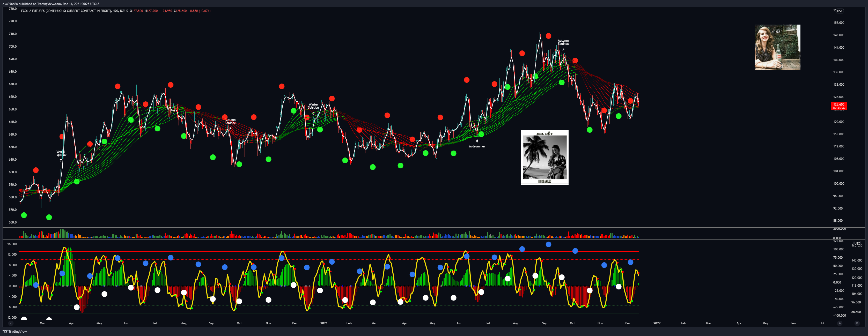Viewport: 868px width, 336px height.
Task: Click the Florida Kilos album cover image
Action: coord(545,158)
